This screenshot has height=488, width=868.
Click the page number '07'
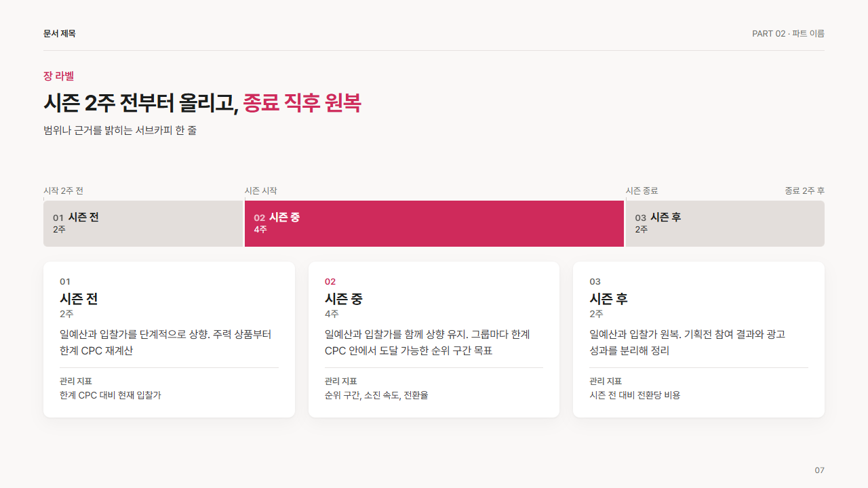[x=819, y=470]
